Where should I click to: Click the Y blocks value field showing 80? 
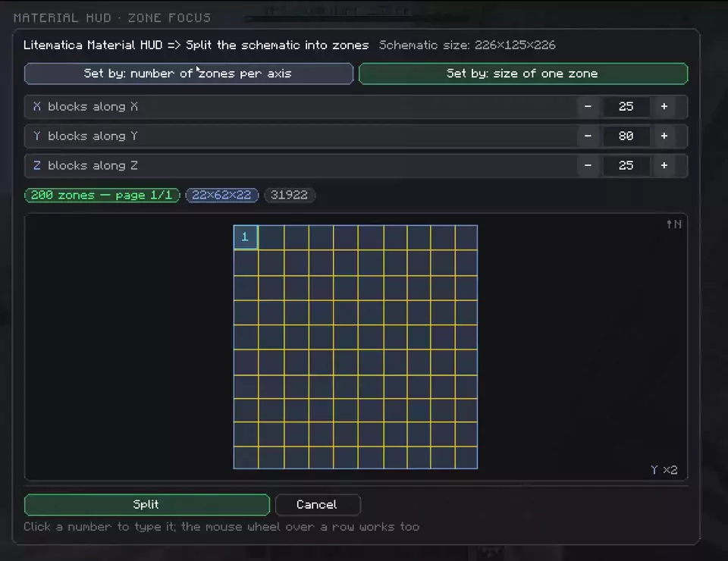[x=626, y=136]
